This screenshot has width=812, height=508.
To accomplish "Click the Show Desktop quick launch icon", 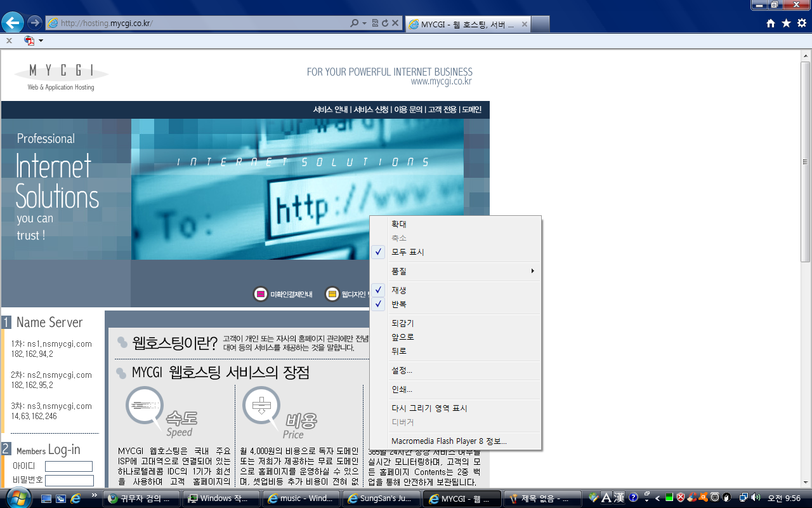I will click(46, 498).
